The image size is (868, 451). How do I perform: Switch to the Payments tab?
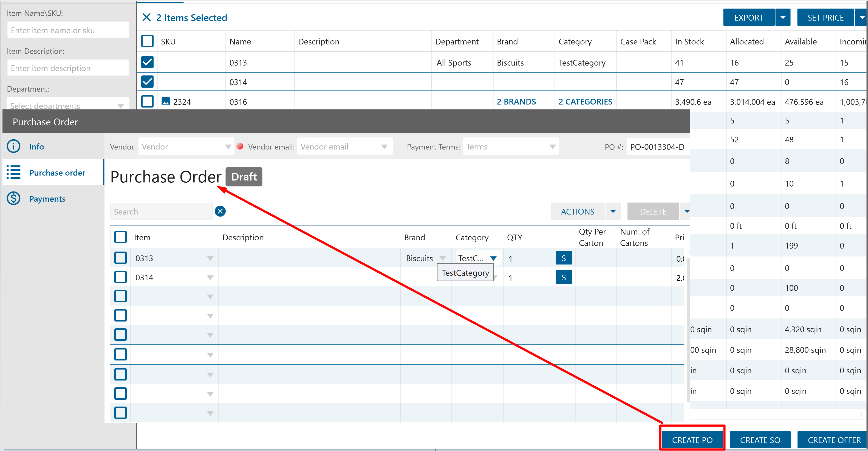[47, 199]
